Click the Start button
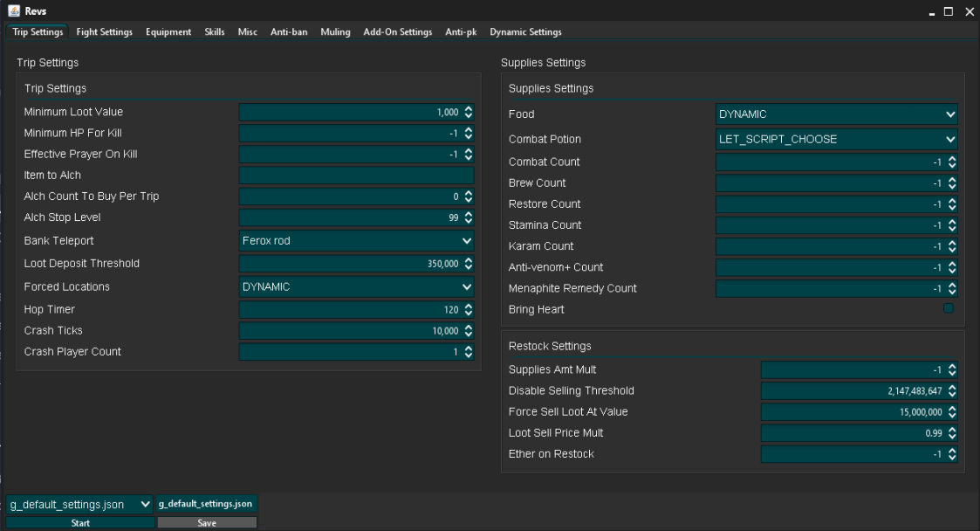The image size is (980, 531). click(x=80, y=523)
